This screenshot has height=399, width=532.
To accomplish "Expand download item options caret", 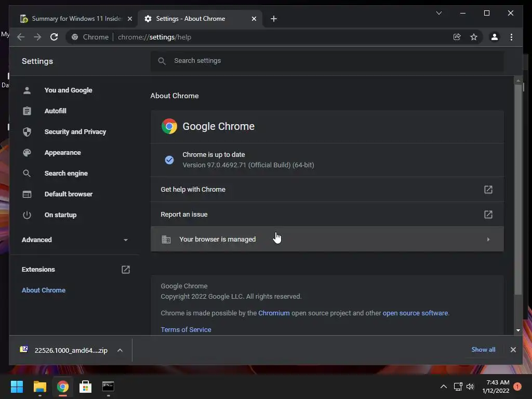I will pyautogui.click(x=120, y=350).
